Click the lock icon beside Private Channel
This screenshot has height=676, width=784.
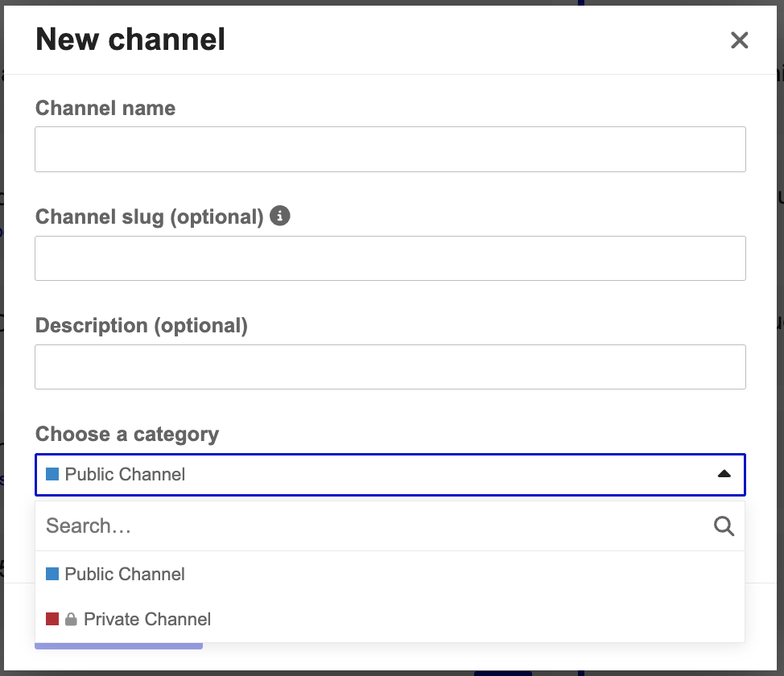pos(71,620)
